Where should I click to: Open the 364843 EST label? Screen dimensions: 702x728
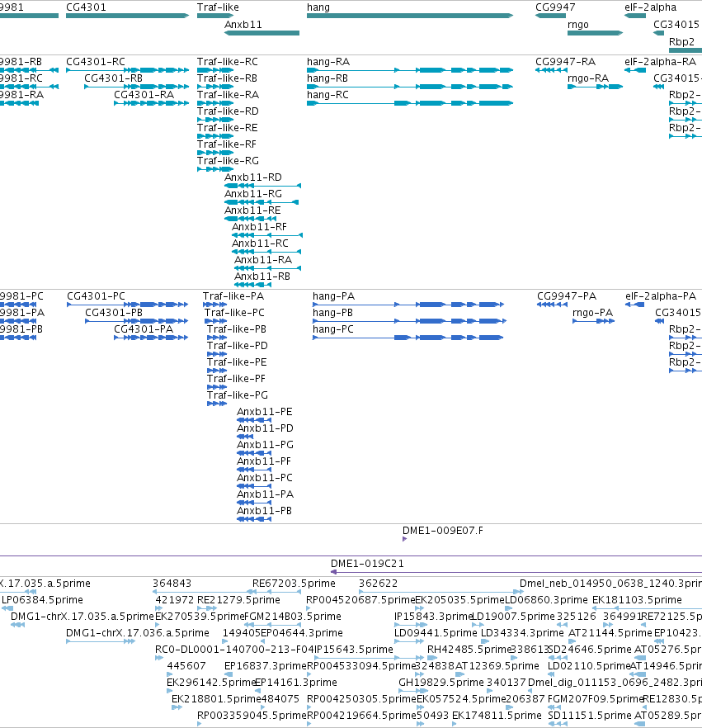172,584
